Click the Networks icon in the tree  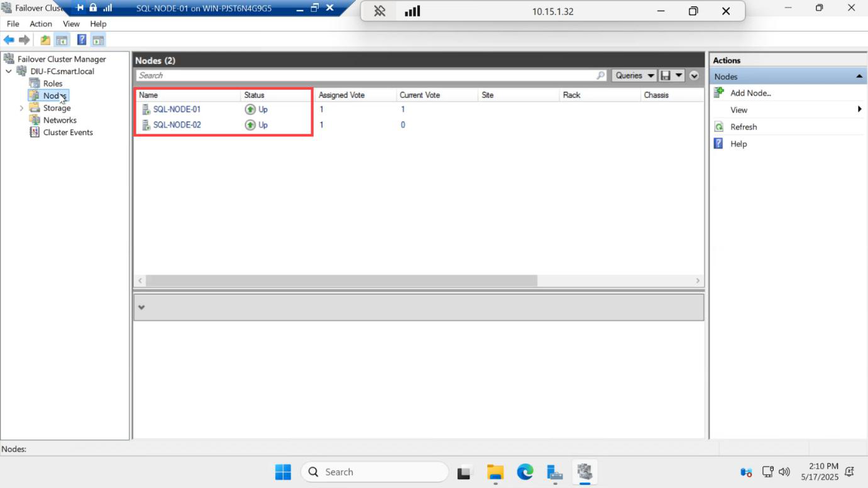coord(35,120)
